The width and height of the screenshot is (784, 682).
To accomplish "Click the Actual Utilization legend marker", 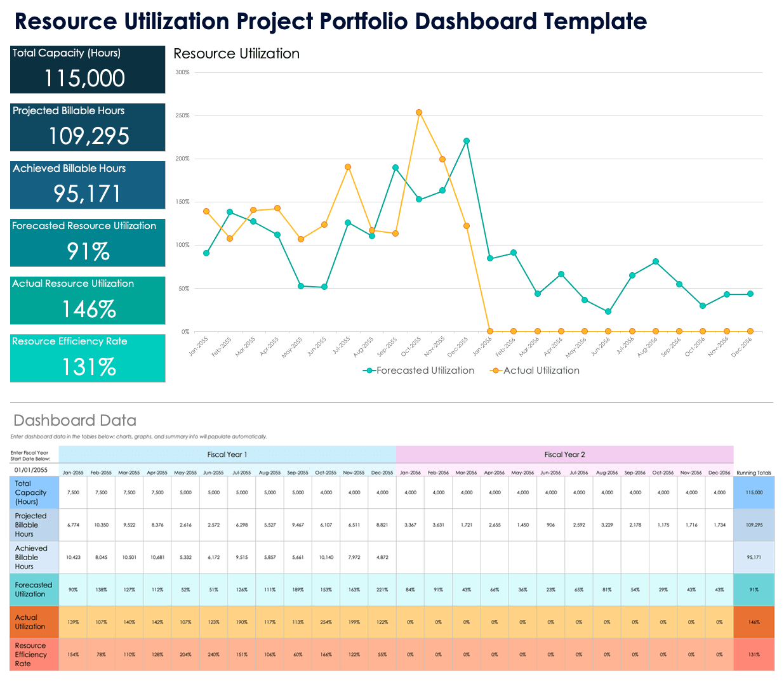I will tap(496, 371).
